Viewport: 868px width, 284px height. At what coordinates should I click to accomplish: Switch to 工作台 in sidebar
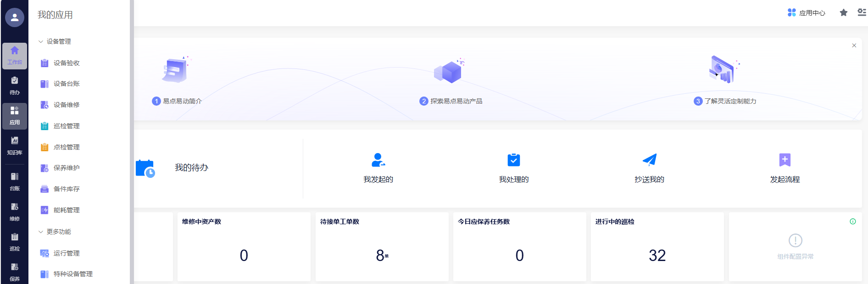[x=15, y=56]
